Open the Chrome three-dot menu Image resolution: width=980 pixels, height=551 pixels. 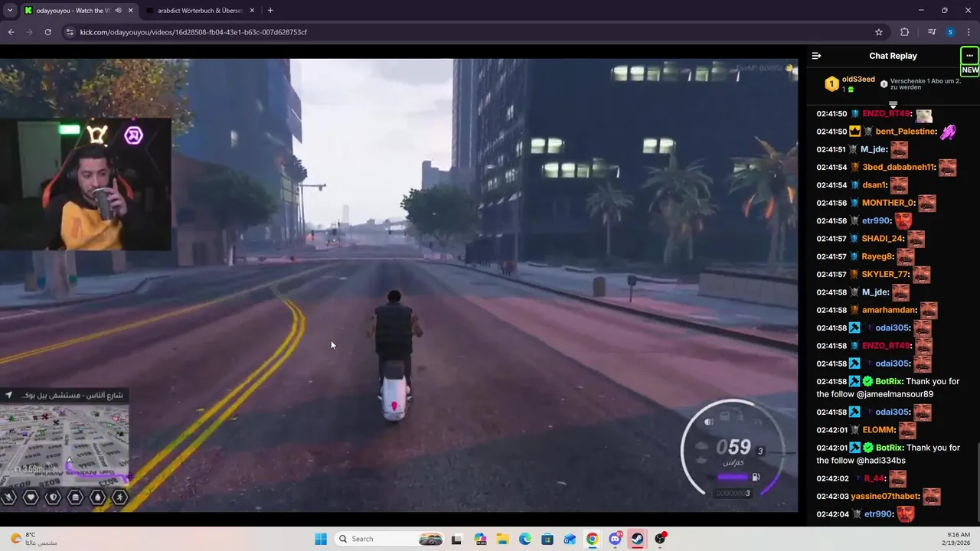click(x=969, y=32)
